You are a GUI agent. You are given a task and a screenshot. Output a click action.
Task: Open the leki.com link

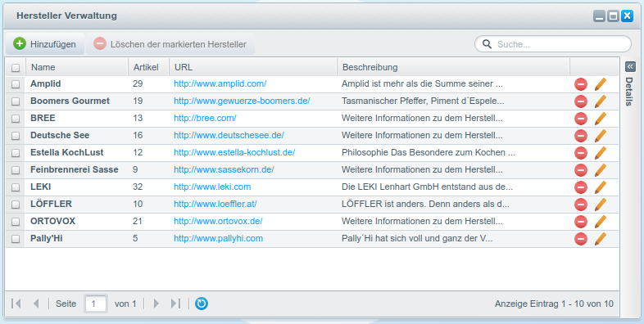click(212, 187)
